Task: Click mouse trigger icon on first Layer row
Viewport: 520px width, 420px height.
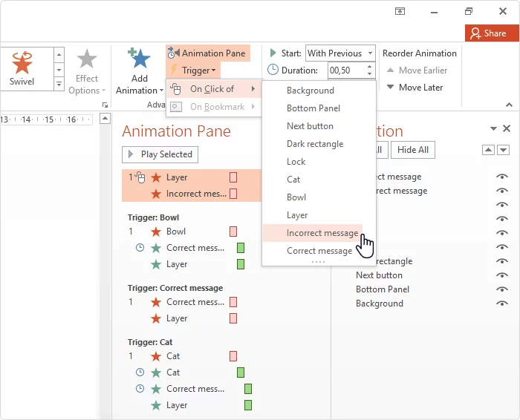Action: (140, 177)
